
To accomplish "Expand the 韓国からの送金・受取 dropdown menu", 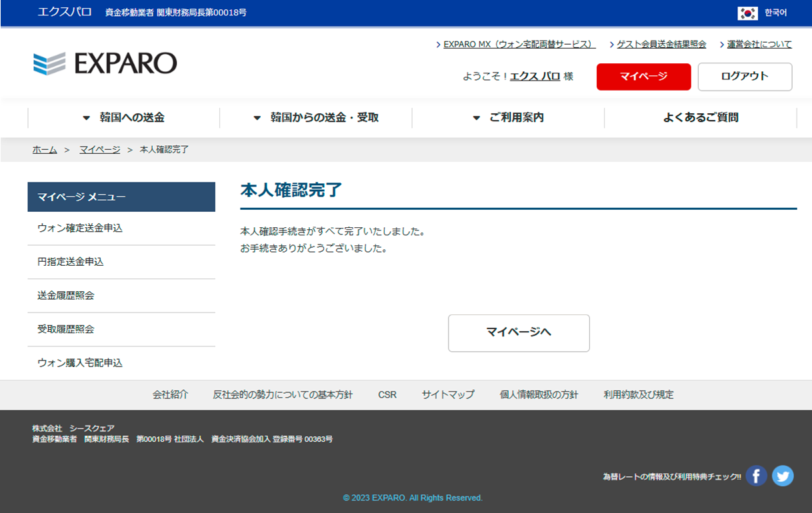I will click(316, 117).
